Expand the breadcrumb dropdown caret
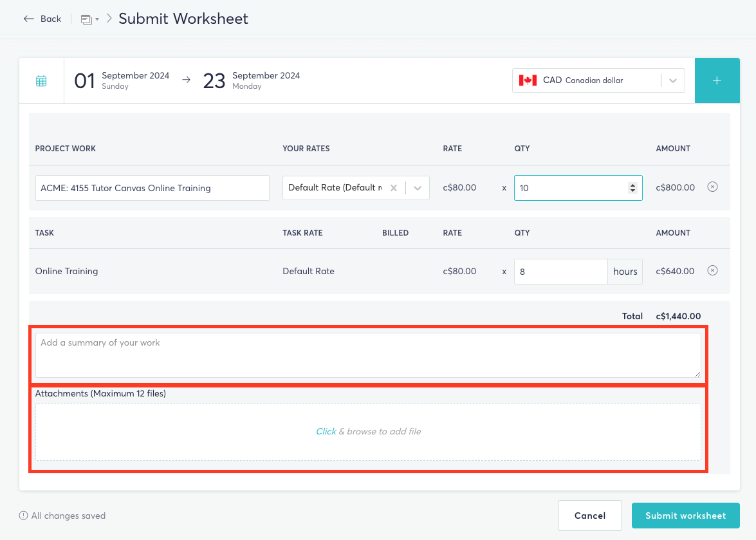This screenshot has height=540, width=756. (96, 19)
